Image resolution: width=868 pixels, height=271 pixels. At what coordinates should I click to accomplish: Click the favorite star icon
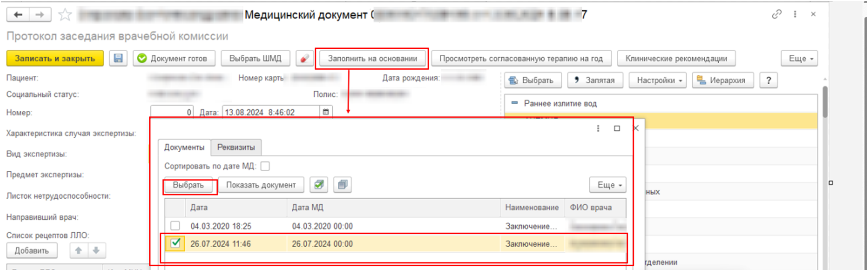click(x=65, y=15)
